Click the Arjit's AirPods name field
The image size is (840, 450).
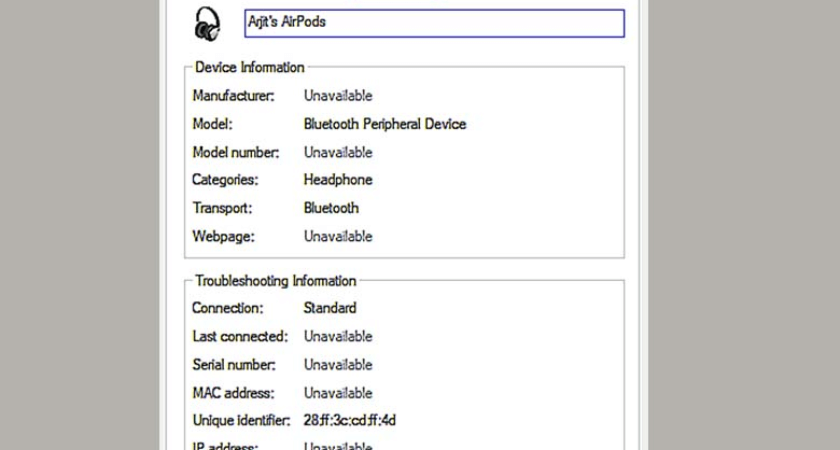(x=434, y=23)
